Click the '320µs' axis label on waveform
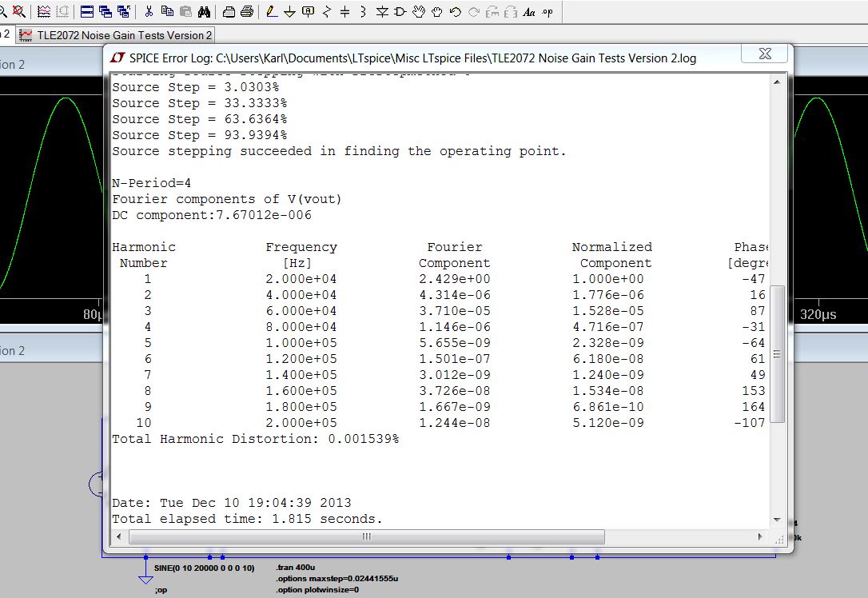The width and height of the screenshot is (868, 598). click(818, 314)
